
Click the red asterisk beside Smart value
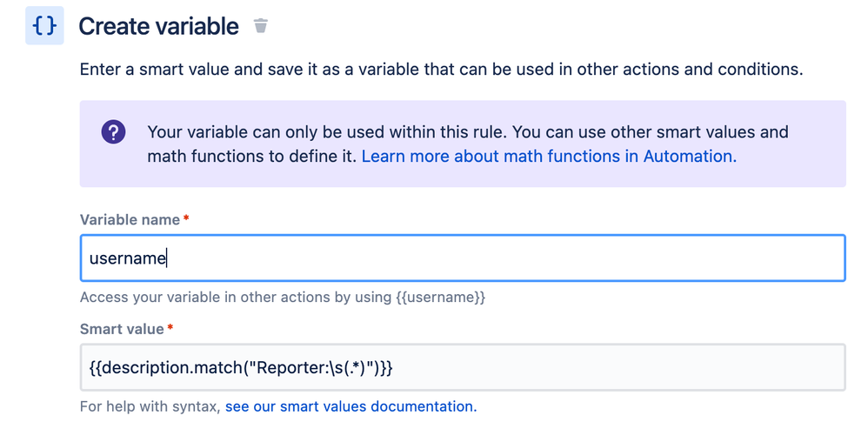(170, 329)
